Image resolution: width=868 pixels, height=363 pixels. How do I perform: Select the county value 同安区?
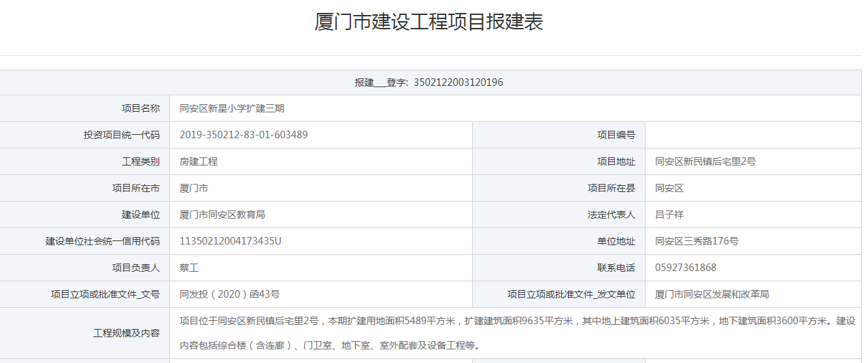pyautogui.click(x=669, y=188)
